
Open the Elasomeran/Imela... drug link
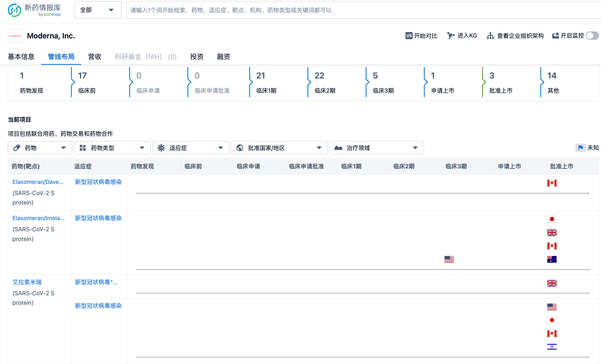(38, 218)
